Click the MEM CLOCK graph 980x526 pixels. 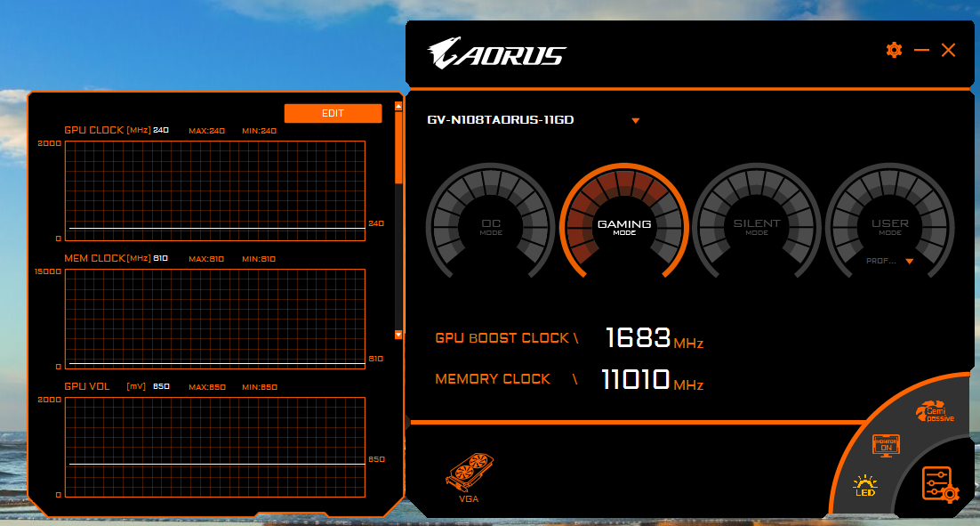tap(215, 319)
